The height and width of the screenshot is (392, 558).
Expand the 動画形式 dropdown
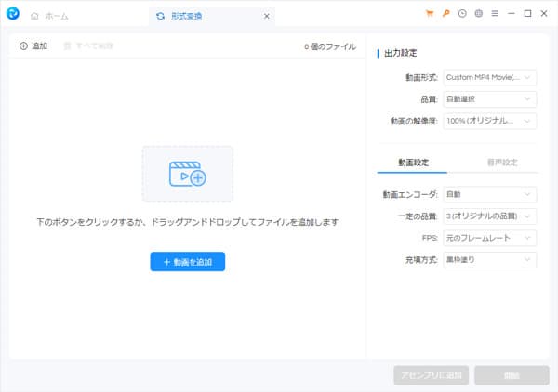pyautogui.click(x=489, y=78)
